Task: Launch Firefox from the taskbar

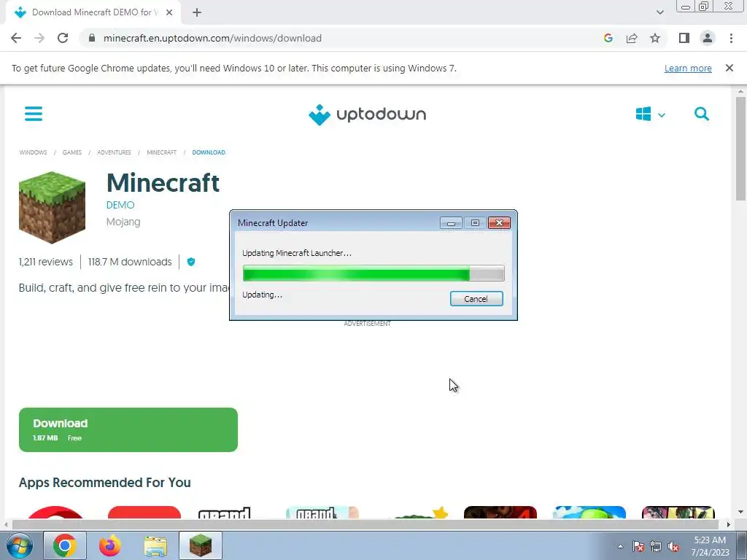Action: 110,545
